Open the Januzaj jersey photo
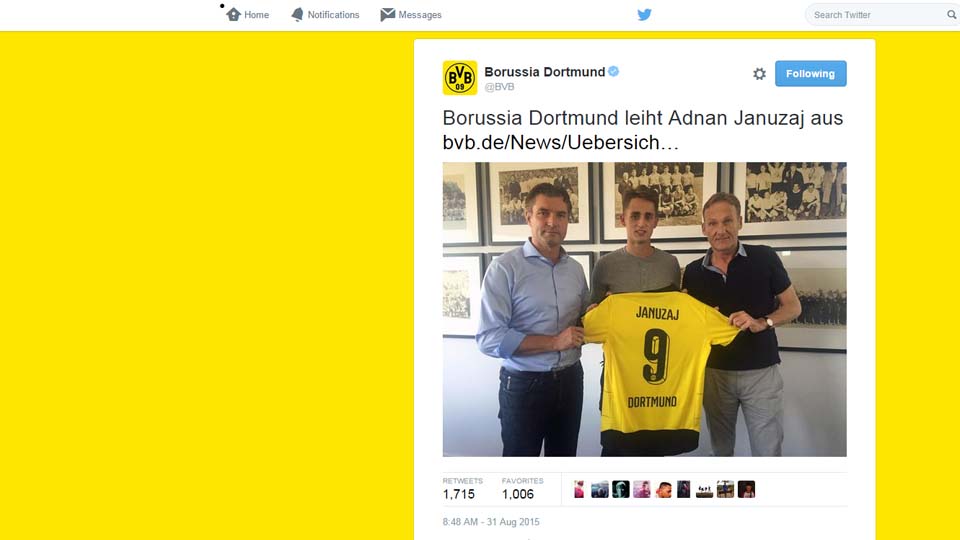Screen dimensions: 960x540 click(645, 309)
